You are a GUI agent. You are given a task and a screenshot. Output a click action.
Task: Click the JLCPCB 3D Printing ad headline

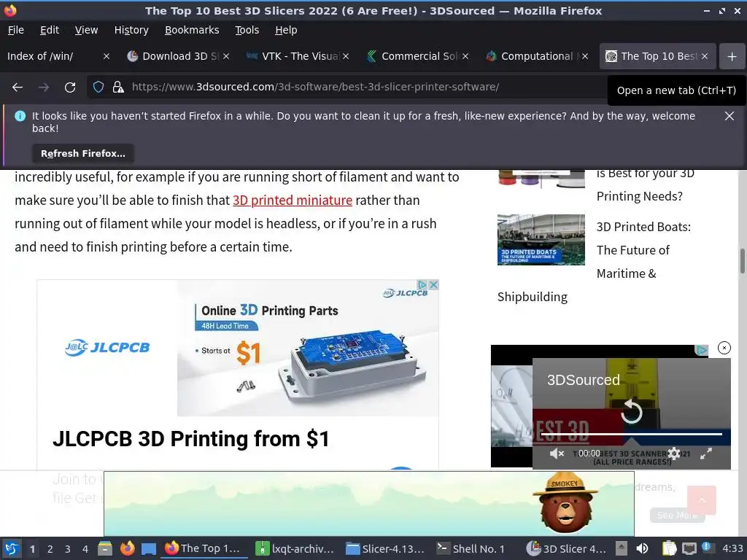point(190,438)
